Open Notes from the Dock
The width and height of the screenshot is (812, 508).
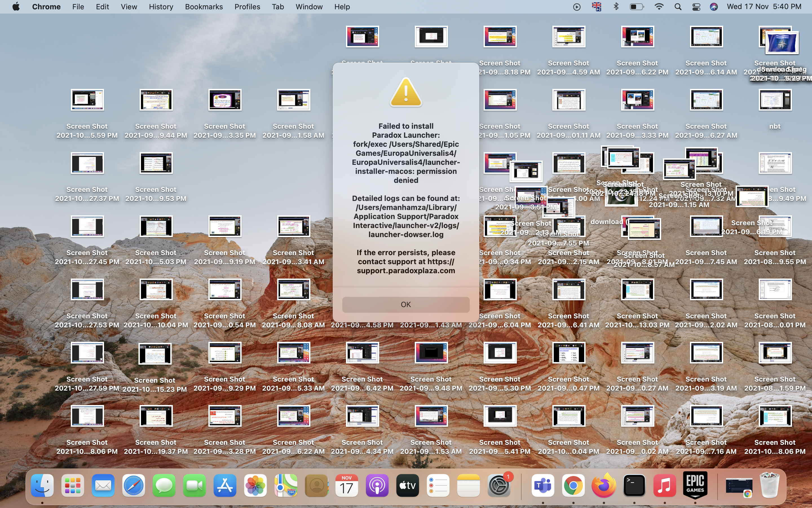coord(468,485)
